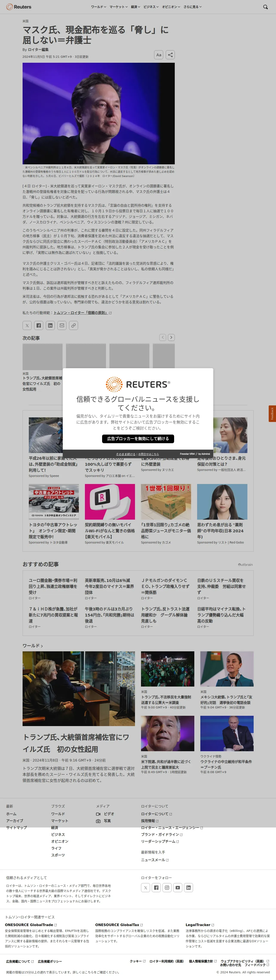Viewport: 276px width, 980px height.
Task: Open 不法移民 crowd photo thumbnail
Action: click(x=167, y=669)
